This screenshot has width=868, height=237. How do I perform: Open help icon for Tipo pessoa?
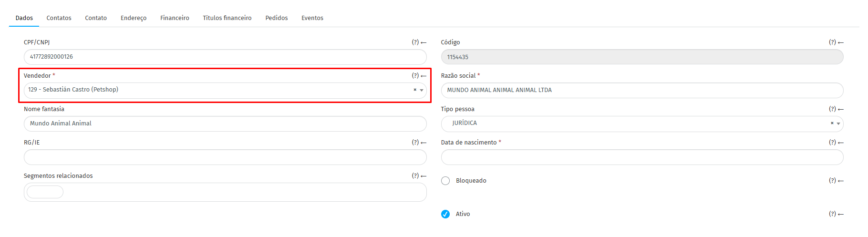click(x=832, y=109)
